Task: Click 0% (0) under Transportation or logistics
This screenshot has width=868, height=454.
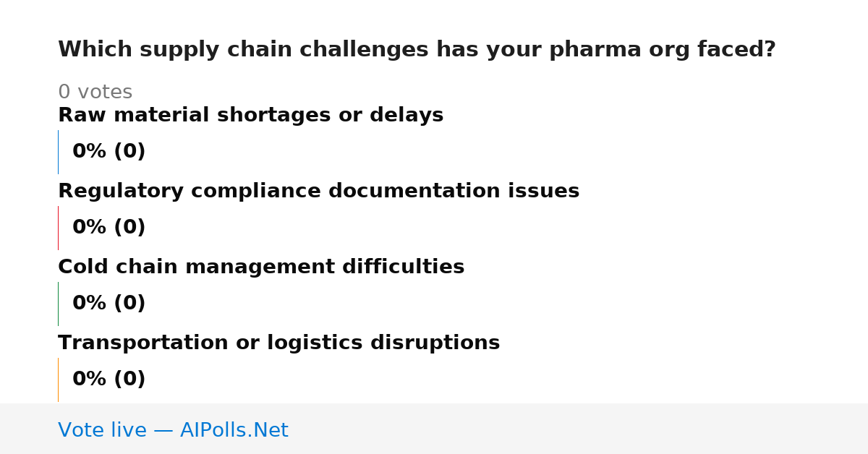Action: coord(109,380)
